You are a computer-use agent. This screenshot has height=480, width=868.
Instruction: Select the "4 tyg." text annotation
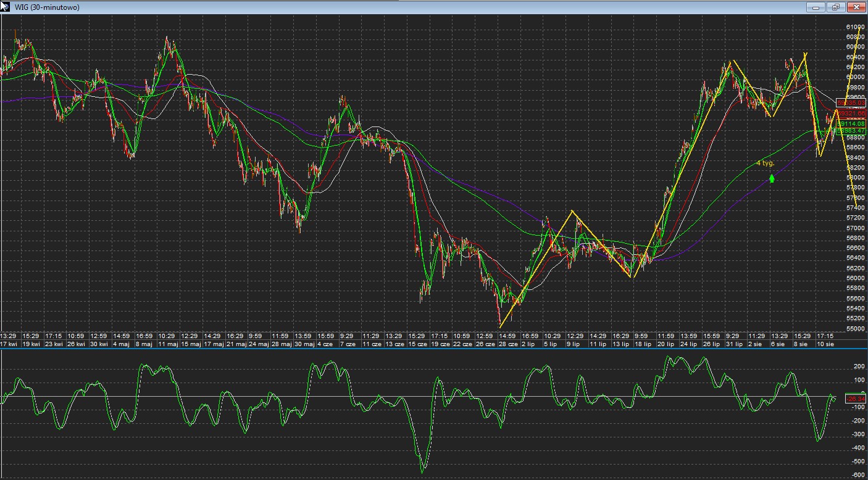click(x=765, y=163)
